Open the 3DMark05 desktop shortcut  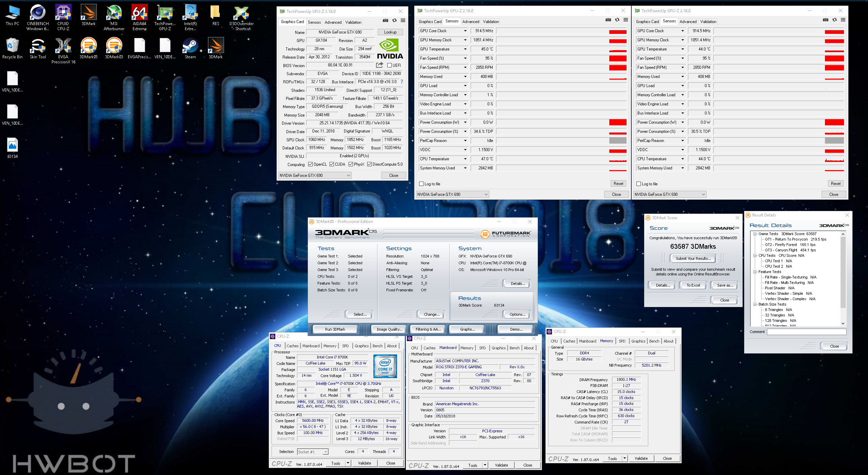[x=88, y=48]
